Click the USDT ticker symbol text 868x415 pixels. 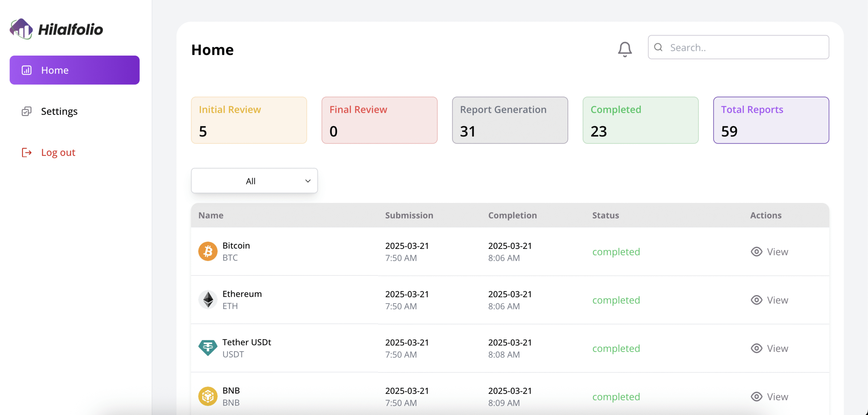click(x=233, y=354)
